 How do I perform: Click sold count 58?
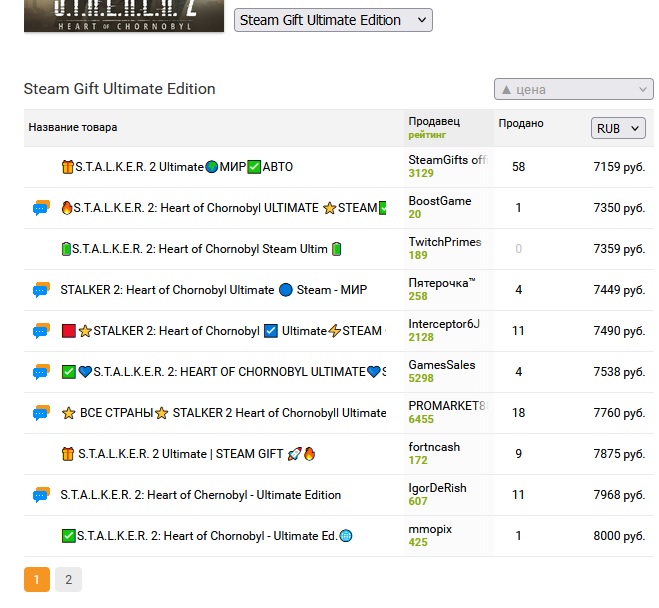(x=518, y=167)
